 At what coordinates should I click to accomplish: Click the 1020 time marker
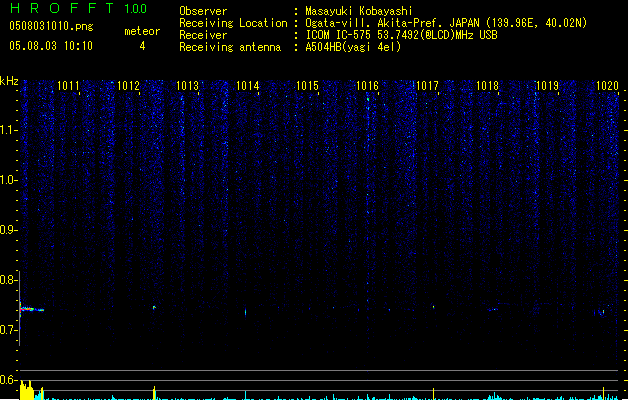coord(607,86)
